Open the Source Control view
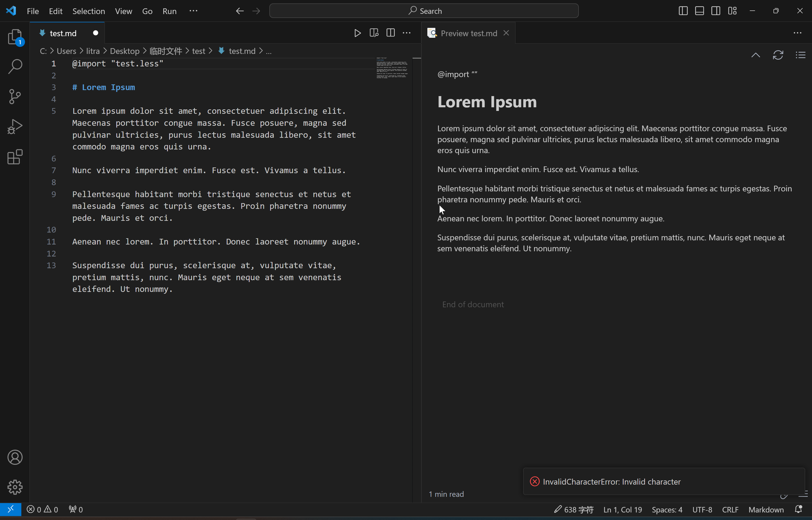Viewport: 812px width, 520px height. click(x=15, y=97)
